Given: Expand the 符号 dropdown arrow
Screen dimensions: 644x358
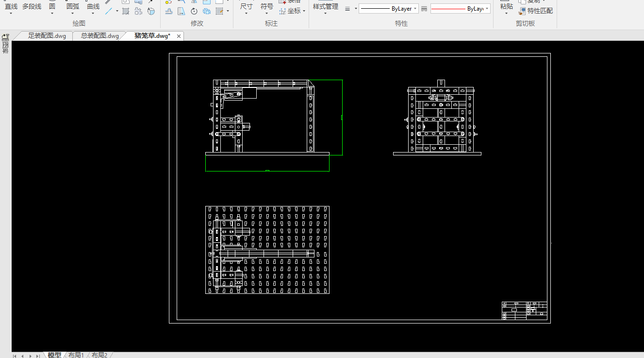Looking at the screenshot, I should 266,14.
